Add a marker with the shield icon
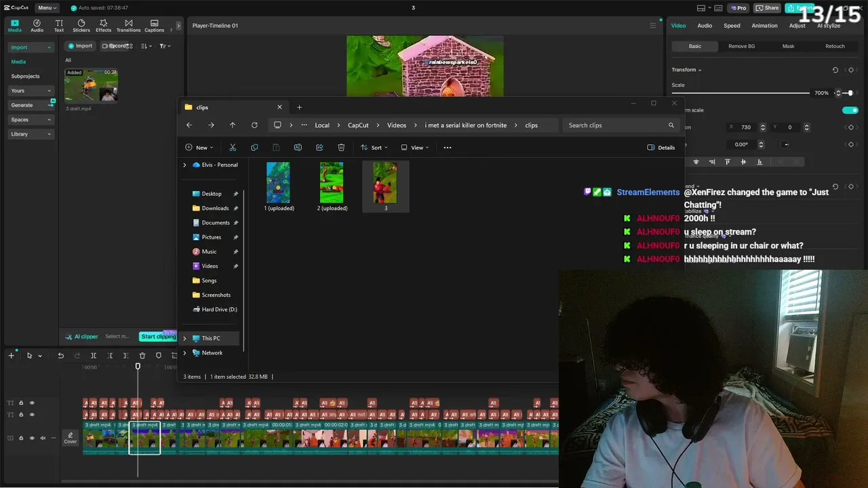Image resolution: width=868 pixels, height=488 pixels. click(159, 356)
